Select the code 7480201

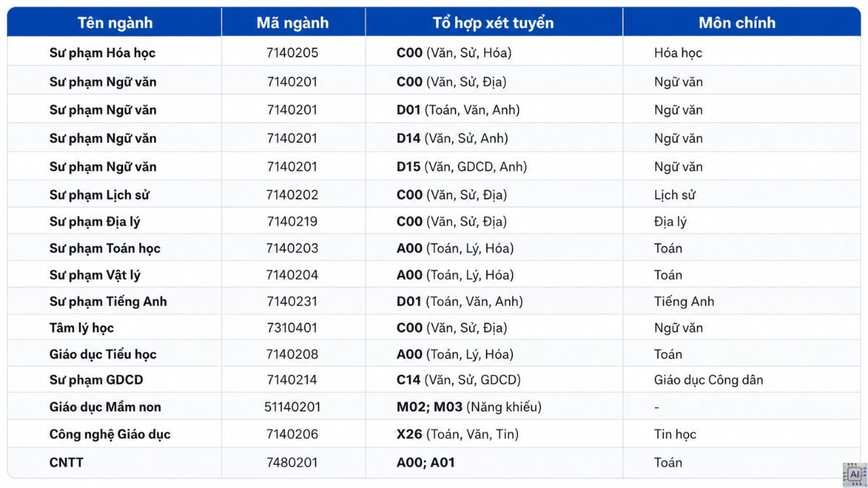click(292, 463)
